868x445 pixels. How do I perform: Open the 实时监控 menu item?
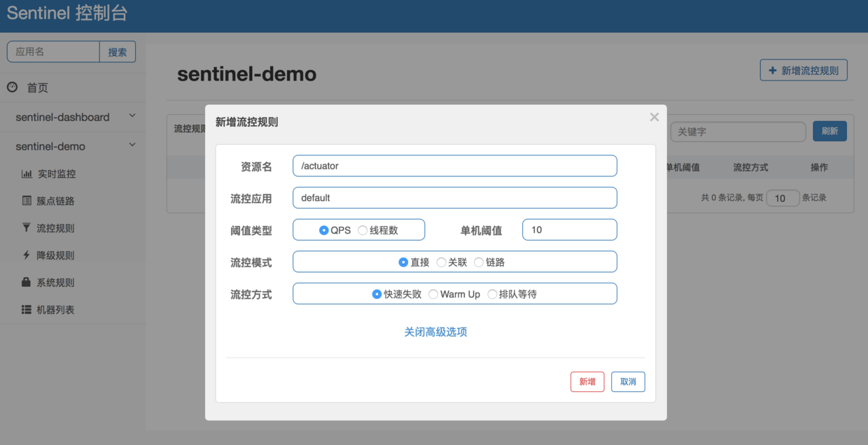pyautogui.click(x=56, y=174)
